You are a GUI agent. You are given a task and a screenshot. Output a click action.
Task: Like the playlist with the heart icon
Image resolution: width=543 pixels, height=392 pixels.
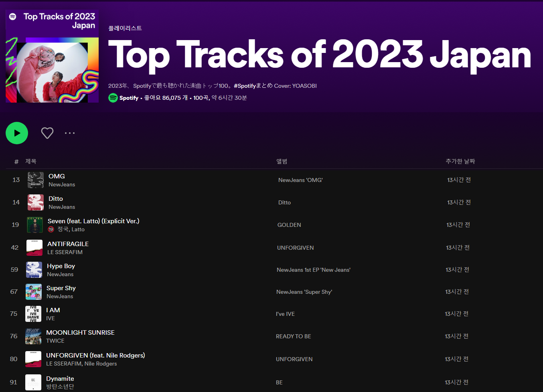pyautogui.click(x=47, y=133)
